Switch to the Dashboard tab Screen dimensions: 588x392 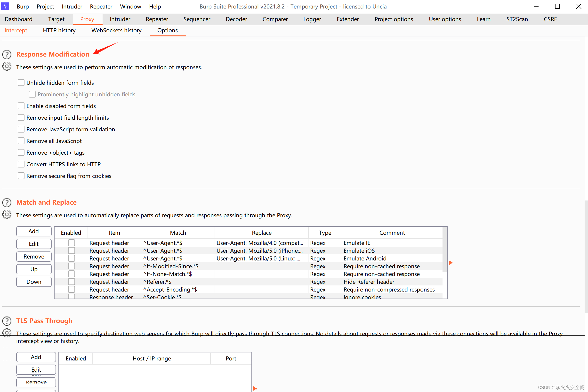click(x=18, y=19)
